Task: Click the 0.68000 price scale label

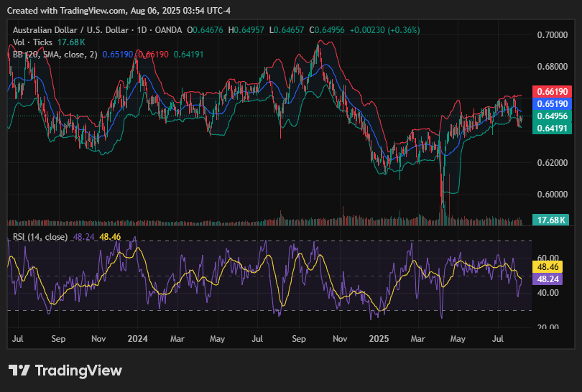Action: click(x=553, y=67)
